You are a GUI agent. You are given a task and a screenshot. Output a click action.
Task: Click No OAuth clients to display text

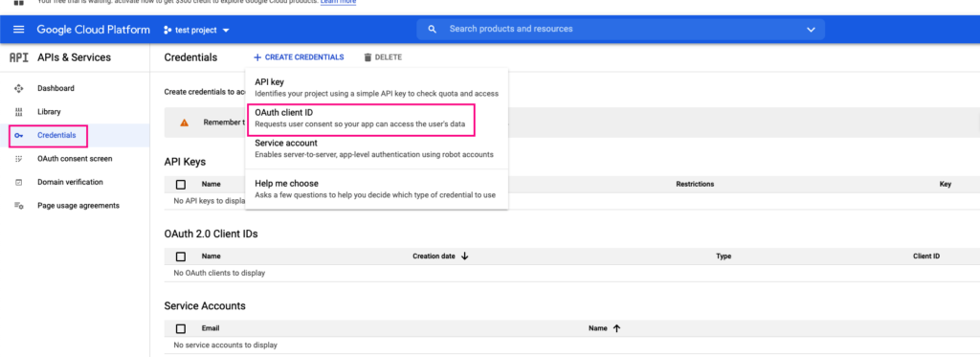coord(219,273)
